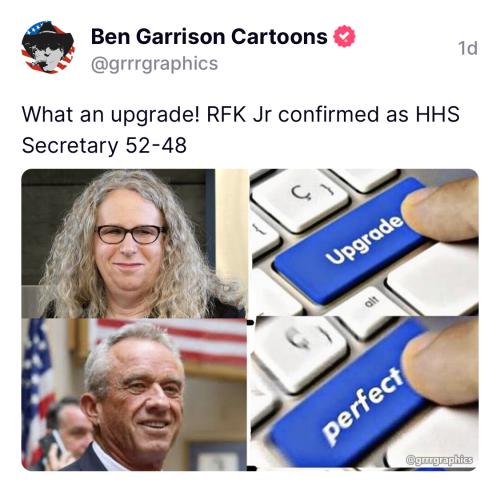Viewport: 500px width, 485px height.
Task: Click the "52-48" text in the post
Action: point(156,145)
